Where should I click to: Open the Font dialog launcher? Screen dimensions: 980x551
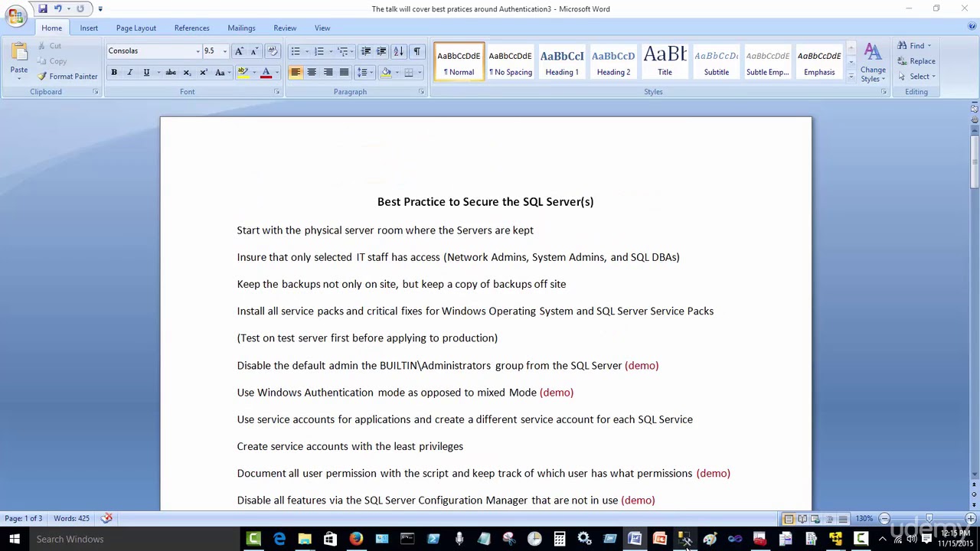tap(277, 92)
